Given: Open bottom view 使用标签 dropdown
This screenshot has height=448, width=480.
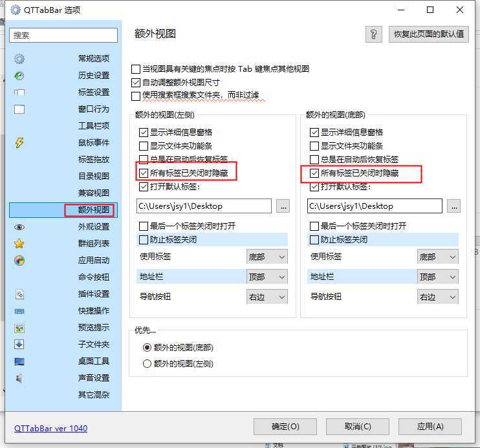Looking at the screenshot, I should (438, 257).
